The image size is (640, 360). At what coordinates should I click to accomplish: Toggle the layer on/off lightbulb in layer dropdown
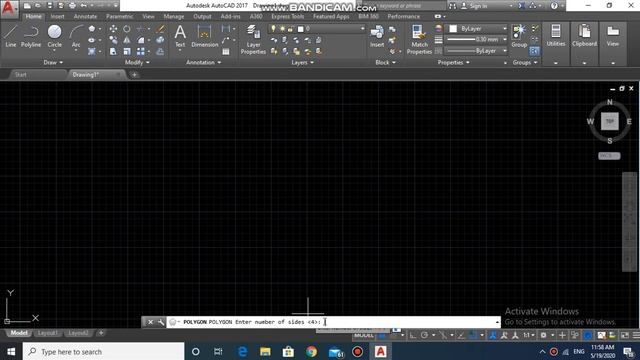(x=273, y=29)
